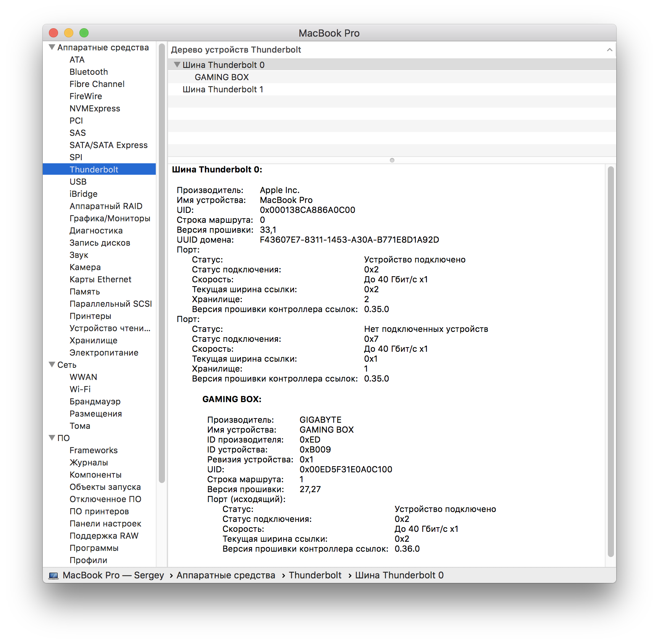Select PCI in the sidebar
Image resolution: width=659 pixels, height=644 pixels.
coord(76,121)
